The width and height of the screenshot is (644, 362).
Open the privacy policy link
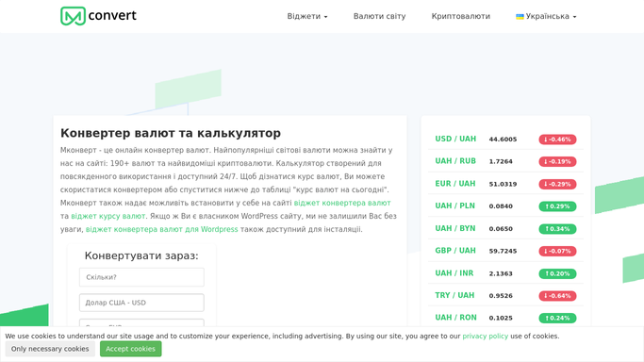(485, 337)
